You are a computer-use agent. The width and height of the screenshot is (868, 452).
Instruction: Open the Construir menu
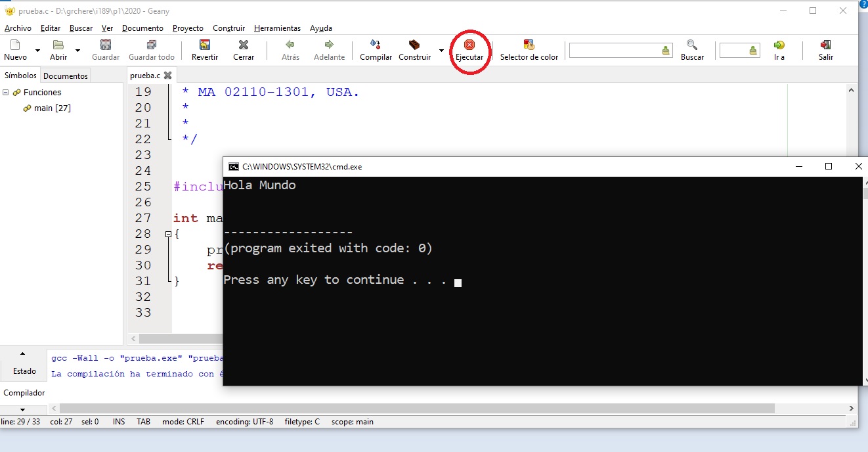[228, 28]
